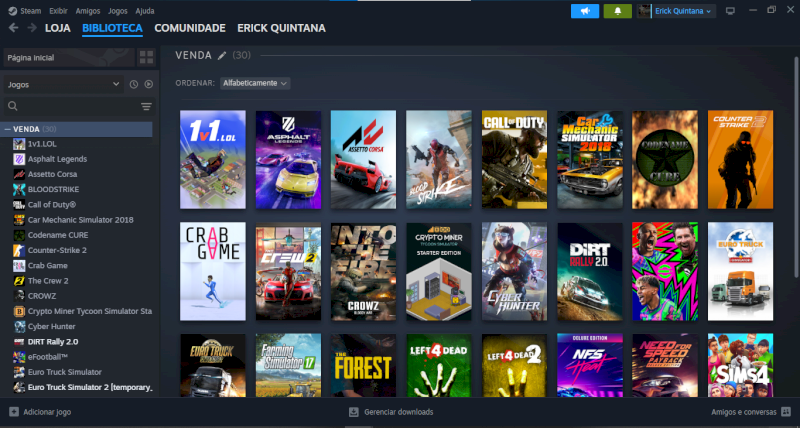Screen dimensions: 800x428
Task: Switch to collections grid view icon
Action: [146, 58]
